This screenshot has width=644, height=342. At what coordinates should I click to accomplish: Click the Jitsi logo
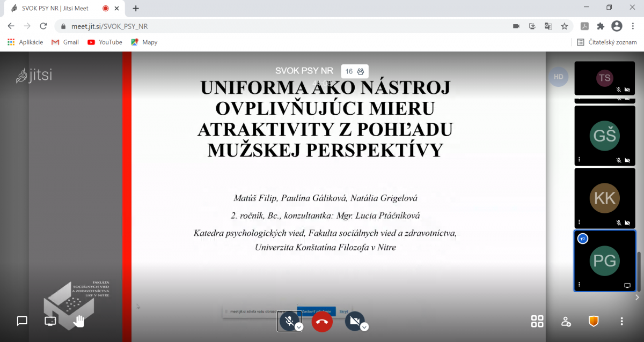pos(34,76)
